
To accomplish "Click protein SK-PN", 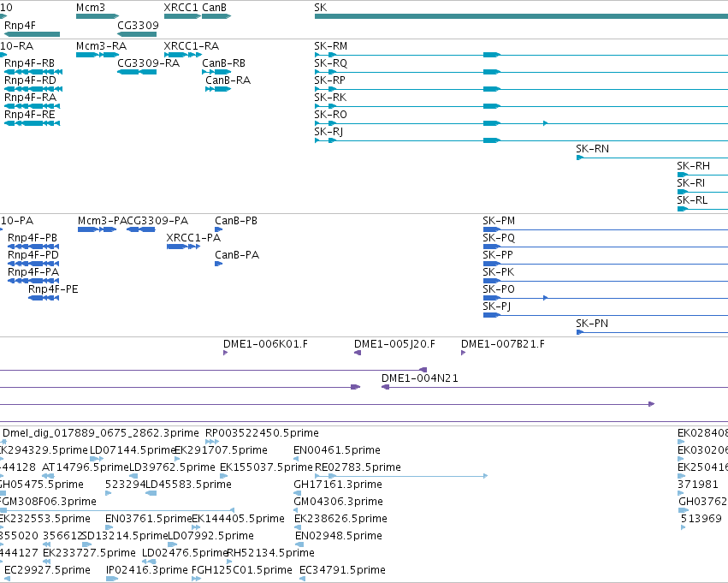I will (x=652, y=333).
